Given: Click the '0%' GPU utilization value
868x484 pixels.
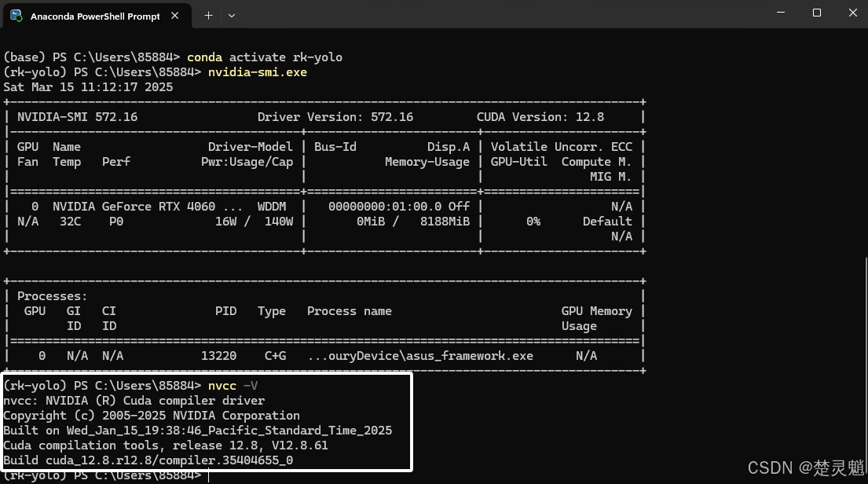Looking at the screenshot, I should [x=533, y=222].
